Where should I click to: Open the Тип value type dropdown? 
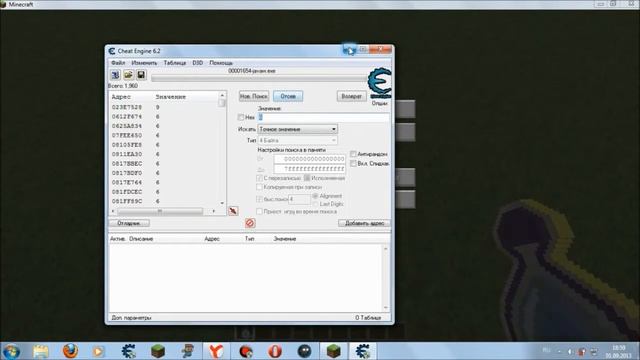click(x=298, y=140)
